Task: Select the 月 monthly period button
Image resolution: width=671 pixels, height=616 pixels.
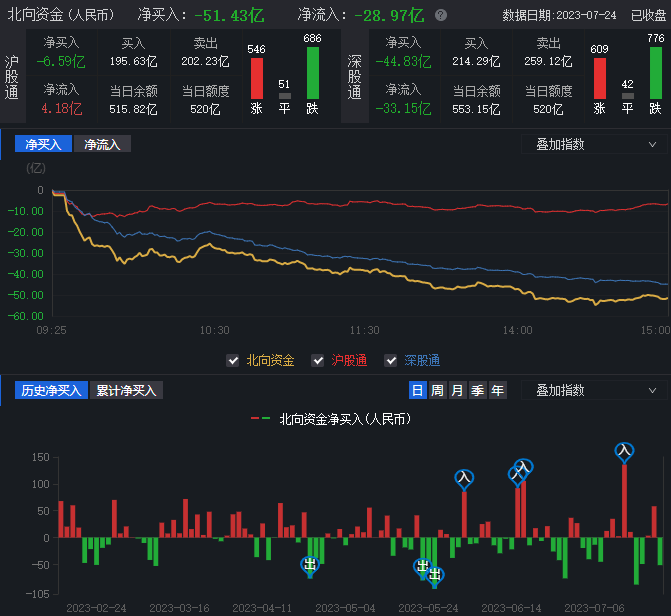Action: coord(457,391)
